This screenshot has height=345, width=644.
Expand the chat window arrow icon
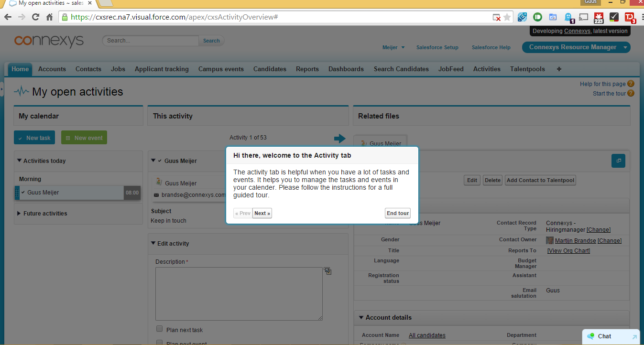[x=634, y=336]
